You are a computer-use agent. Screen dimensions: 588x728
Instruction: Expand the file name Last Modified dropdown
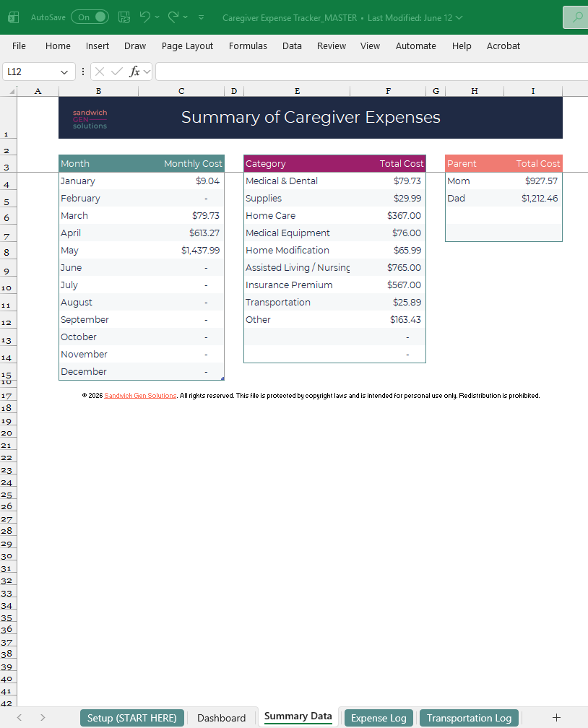coord(459,17)
